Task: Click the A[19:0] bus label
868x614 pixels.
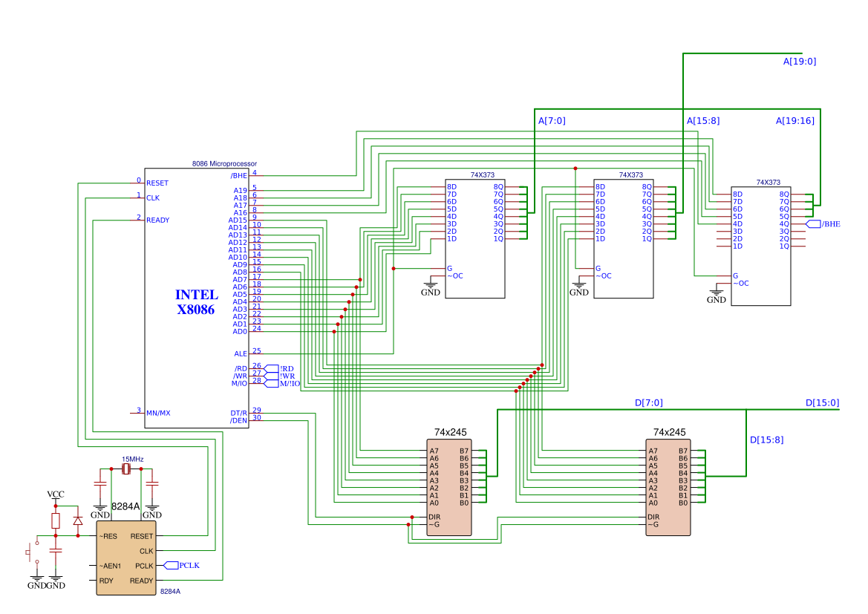Action: 800,62
